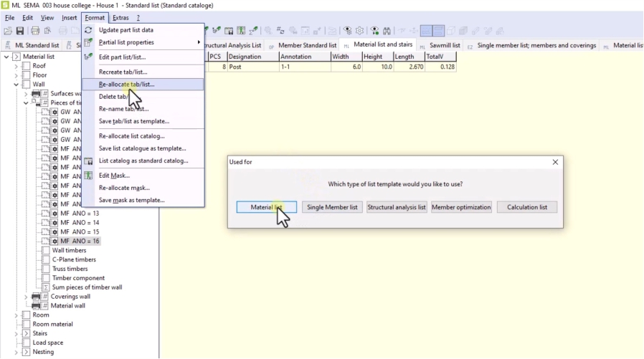Toggle checkbox beside Truss timbers
This screenshot has height=359, width=644.
tap(45, 269)
